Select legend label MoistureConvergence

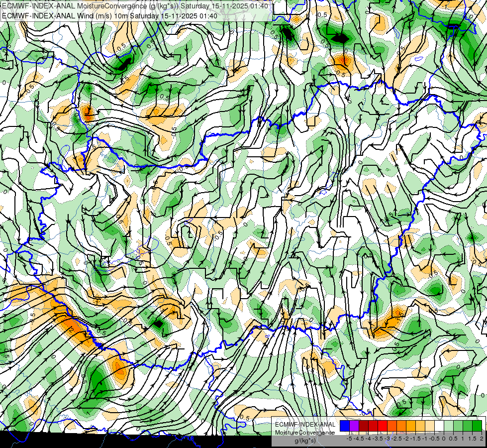[x=305, y=433]
